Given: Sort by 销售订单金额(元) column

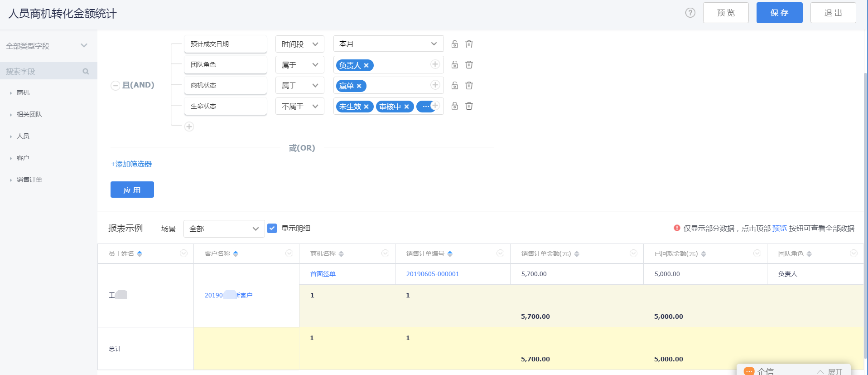Looking at the screenshot, I should coord(577,253).
